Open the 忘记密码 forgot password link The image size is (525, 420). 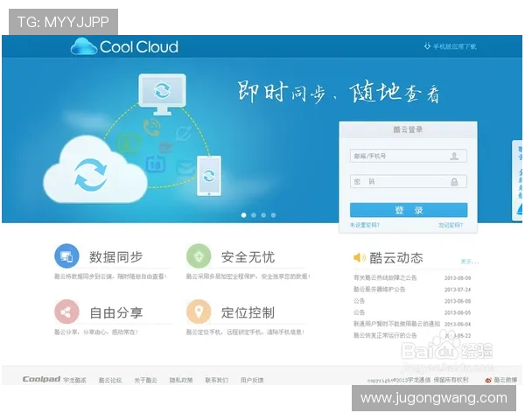(x=451, y=225)
